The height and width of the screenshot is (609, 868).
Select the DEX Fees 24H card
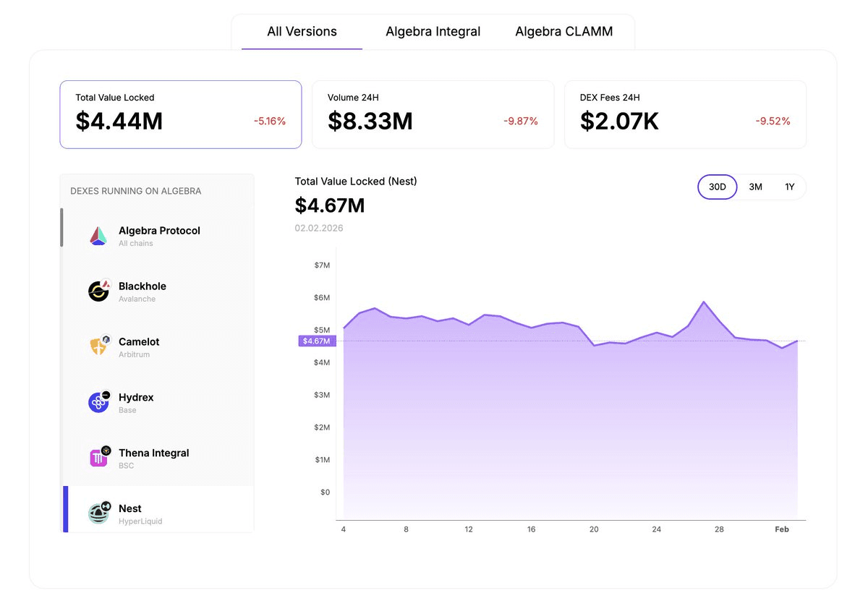pos(684,114)
